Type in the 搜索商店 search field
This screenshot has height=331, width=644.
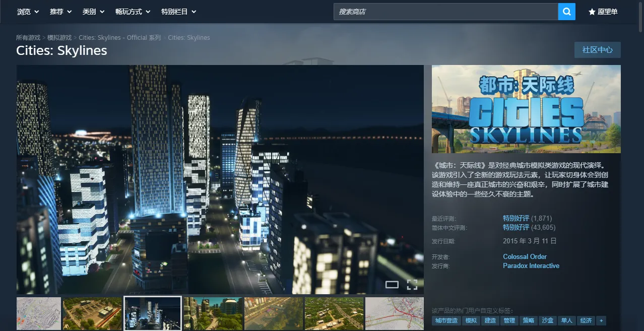coord(445,12)
